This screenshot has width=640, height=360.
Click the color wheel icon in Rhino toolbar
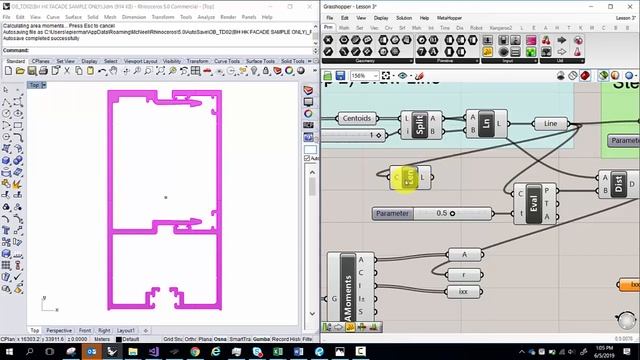point(289,71)
